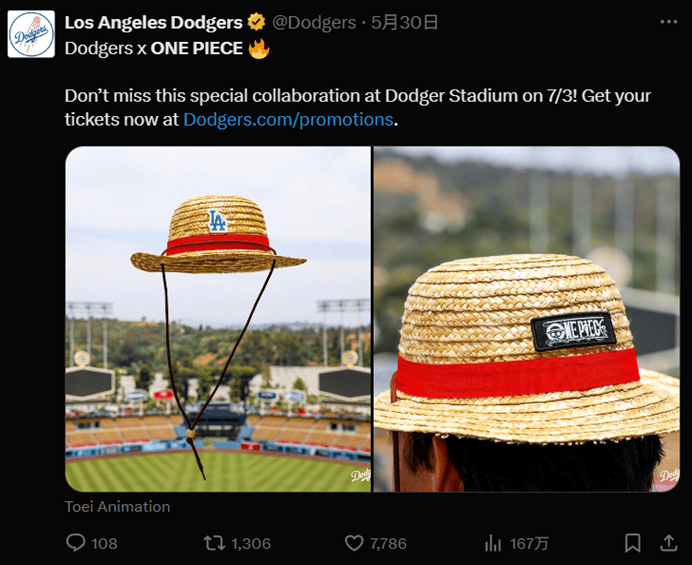692x565 pixels.
Task: Bookmark this Dodgers post
Action: coord(632,543)
